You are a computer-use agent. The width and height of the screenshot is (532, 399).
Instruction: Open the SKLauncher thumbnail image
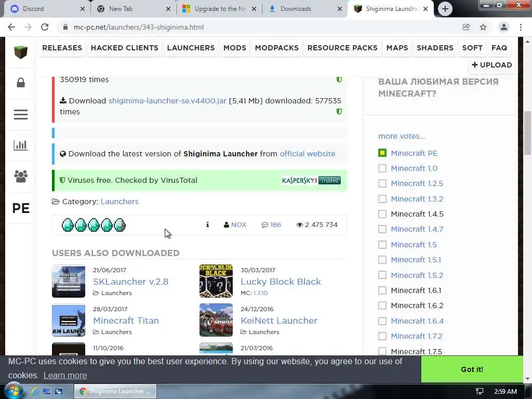[69, 281]
